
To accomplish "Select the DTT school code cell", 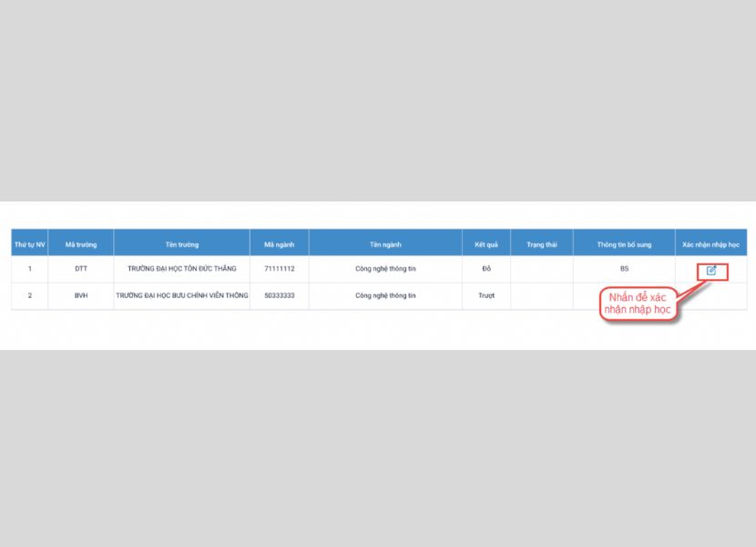I will pos(81,269).
